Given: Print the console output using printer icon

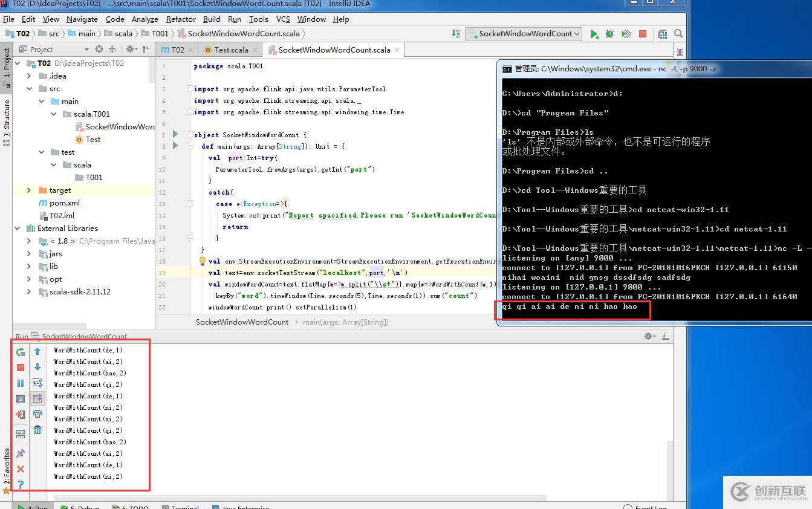Looking at the screenshot, I should (x=37, y=414).
